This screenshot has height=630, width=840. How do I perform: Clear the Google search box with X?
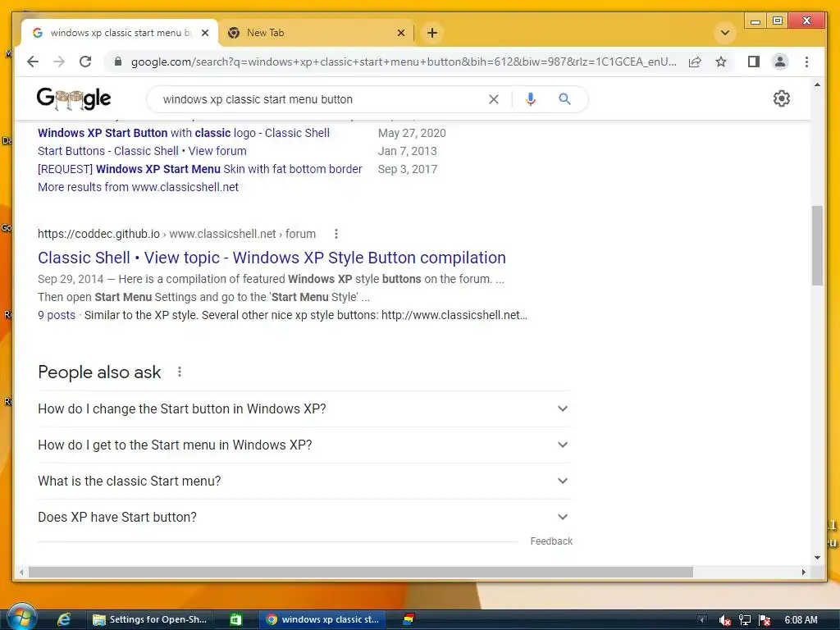click(493, 99)
